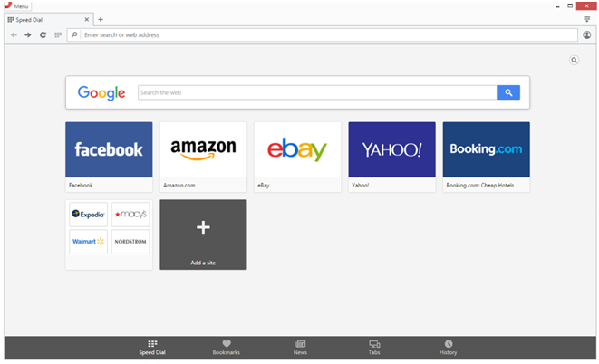Viewport: 599px width, 364px height.
Task: Click the Google search the web field
Action: 317,92
